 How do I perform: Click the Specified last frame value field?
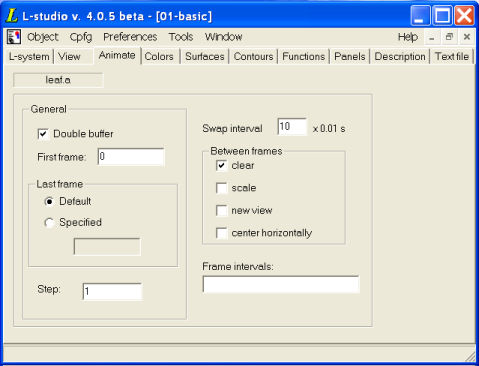pyautogui.click(x=107, y=247)
